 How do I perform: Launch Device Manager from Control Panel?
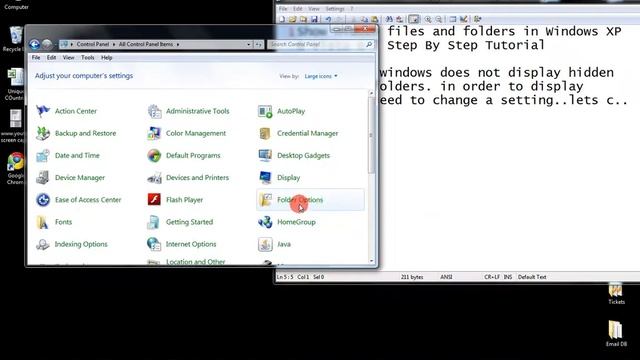coord(70,178)
